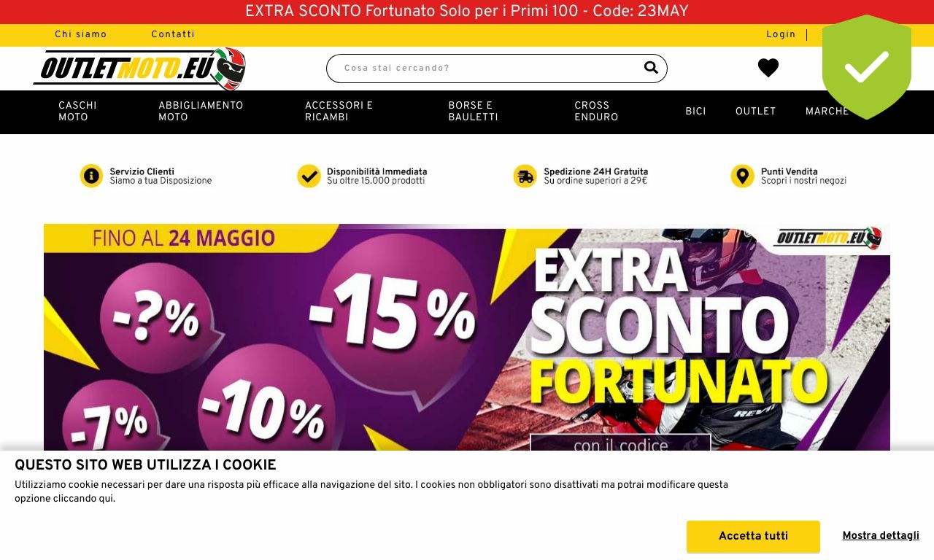Click the Chi siamo link
The width and height of the screenshot is (934, 560).
point(81,35)
